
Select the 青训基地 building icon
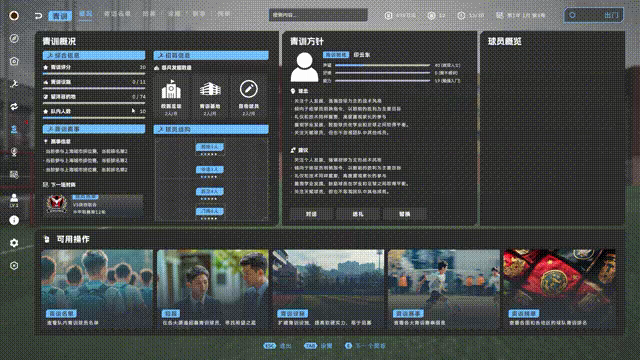(210, 89)
